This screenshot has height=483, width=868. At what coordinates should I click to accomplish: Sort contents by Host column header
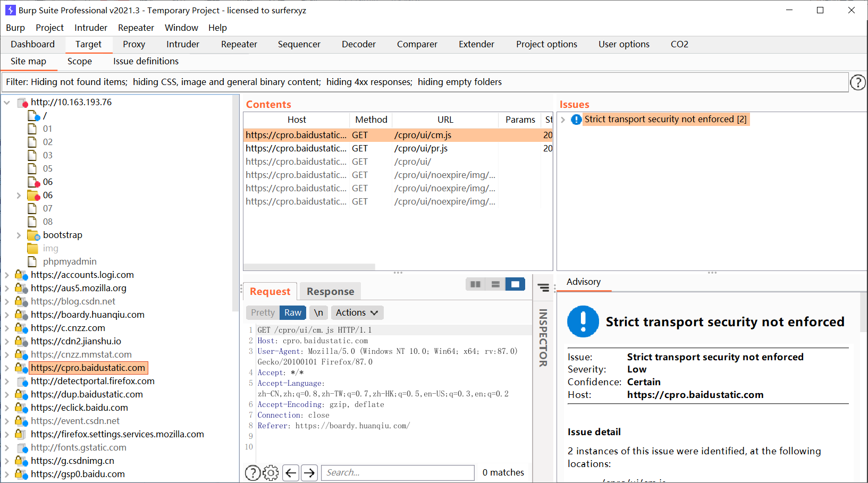297,120
